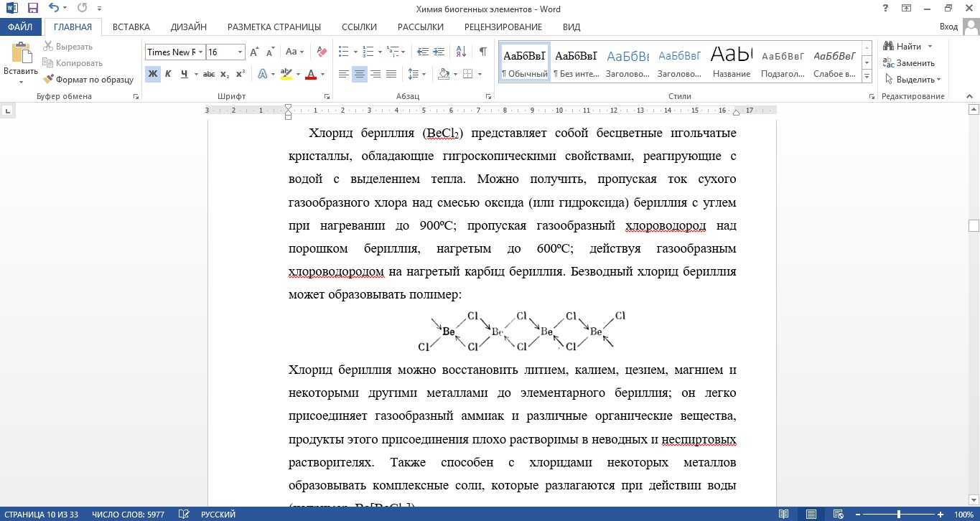Click the bulleted list icon

tap(344, 52)
